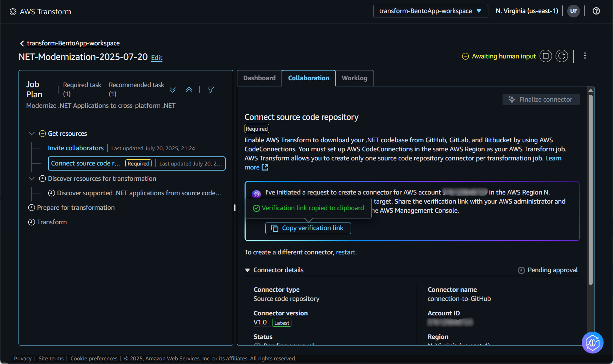This screenshot has height=364, width=613.
Task: Open transform-BentoApp-workspace breadcrumb link
Action: point(73,43)
